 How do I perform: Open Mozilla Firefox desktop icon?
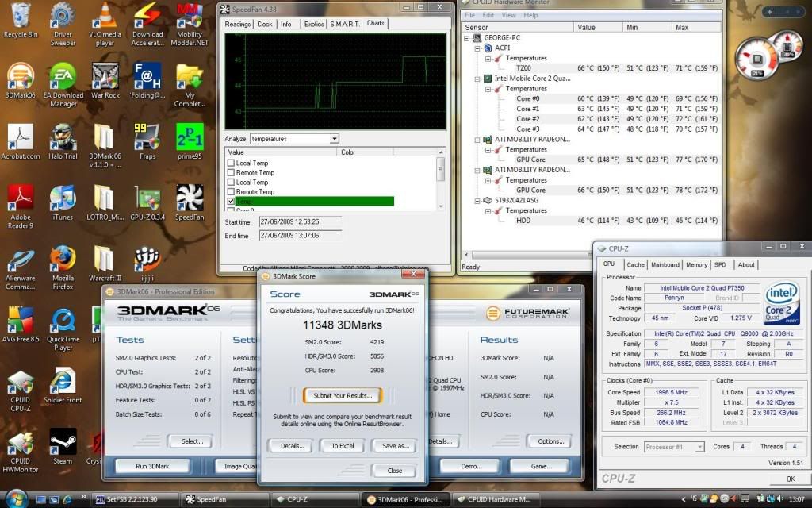coord(63,268)
